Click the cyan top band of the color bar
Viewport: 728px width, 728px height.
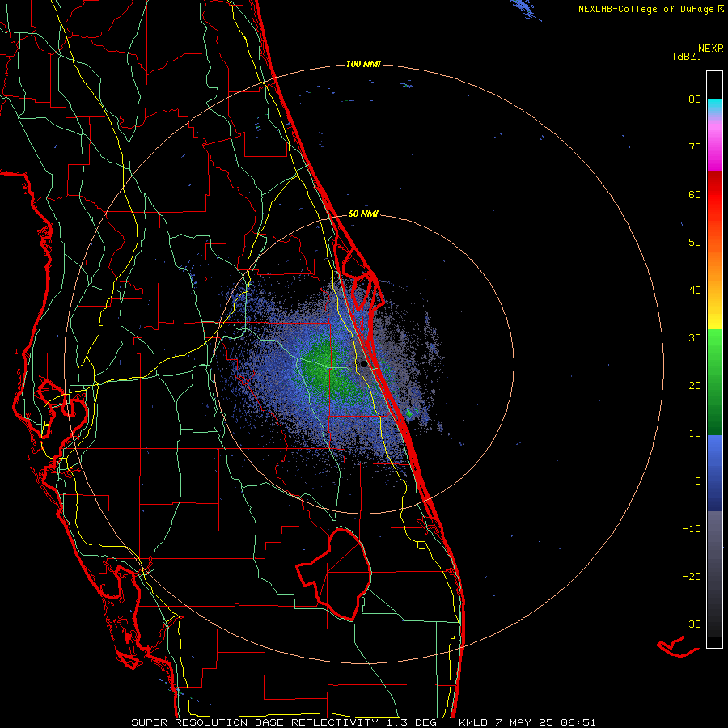(714, 106)
